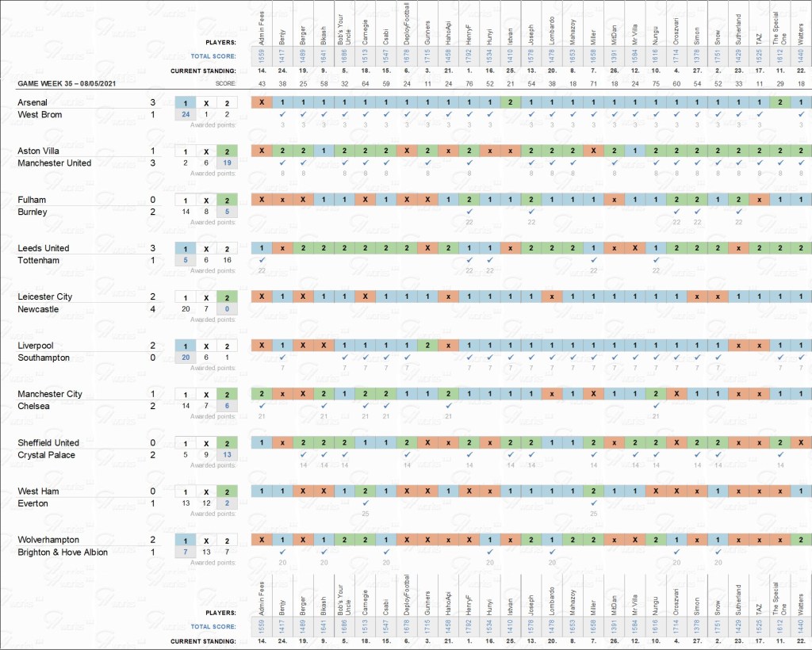Viewport: 812px width, 650px height.
Task: Click Watters' checkmark in the Sheffield United row
Action: pos(801,454)
